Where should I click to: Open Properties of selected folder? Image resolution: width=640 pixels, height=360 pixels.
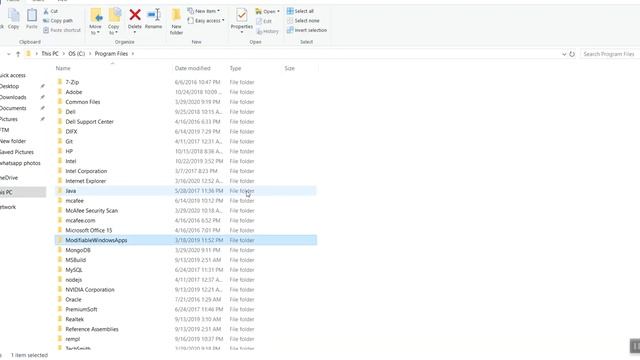click(x=242, y=20)
